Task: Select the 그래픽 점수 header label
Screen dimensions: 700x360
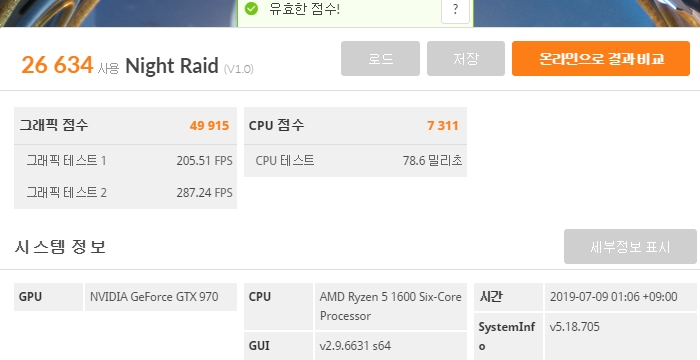Action: (x=54, y=125)
